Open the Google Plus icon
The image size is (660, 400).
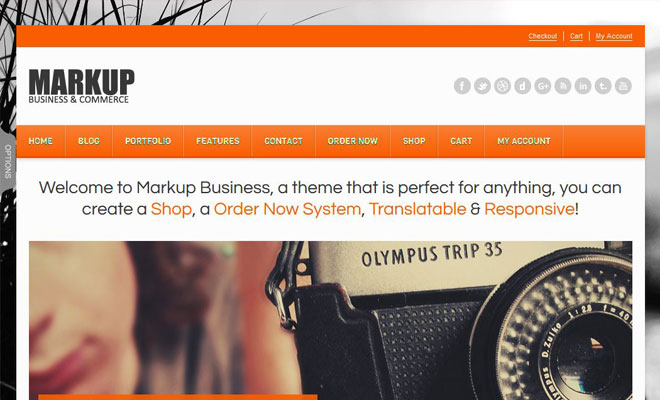click(x=543, y=86)
